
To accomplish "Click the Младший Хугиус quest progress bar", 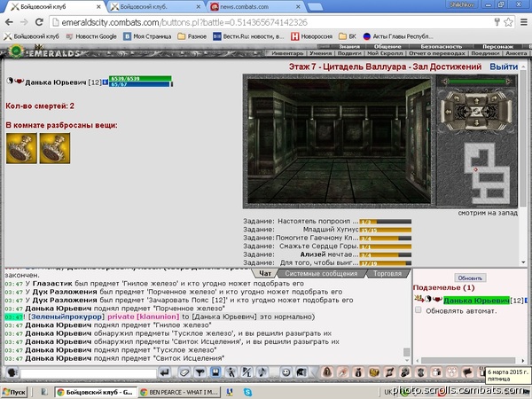I will coord(386,230).
